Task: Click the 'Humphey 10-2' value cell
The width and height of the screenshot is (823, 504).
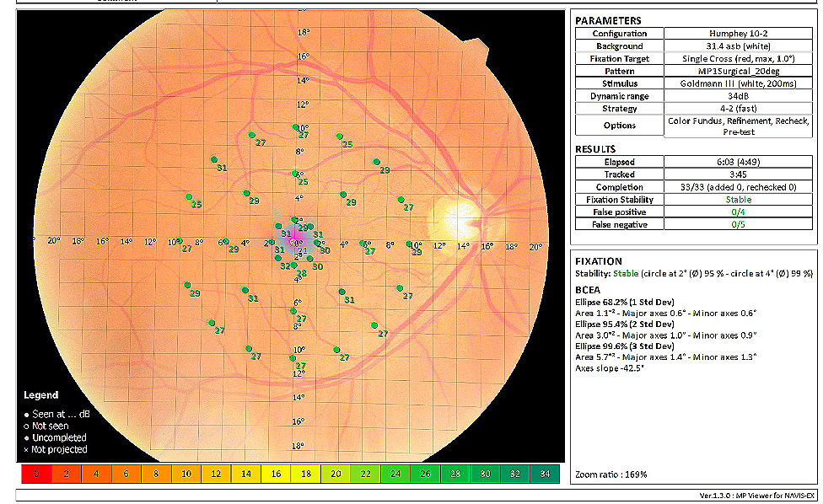Action: [738, 34]
